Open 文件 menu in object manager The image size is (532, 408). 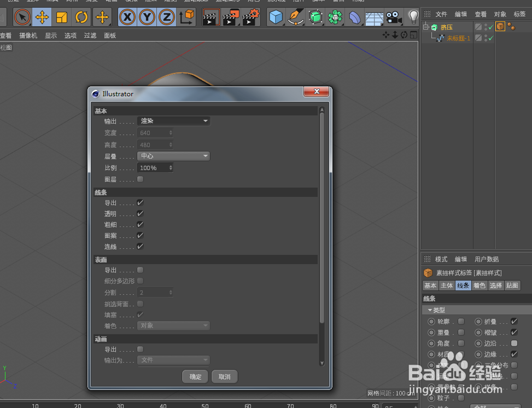pos(441,14)
